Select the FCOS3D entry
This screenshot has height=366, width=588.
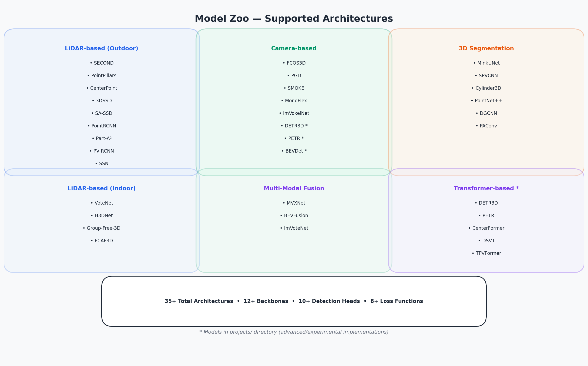coord(294,63)
